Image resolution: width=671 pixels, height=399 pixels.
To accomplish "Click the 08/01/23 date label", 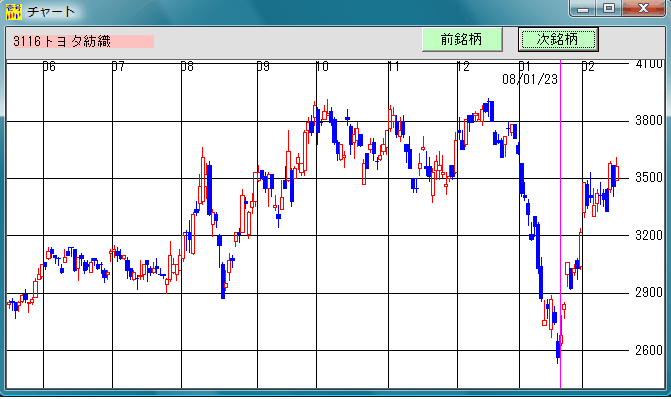I will coord(530,79).
